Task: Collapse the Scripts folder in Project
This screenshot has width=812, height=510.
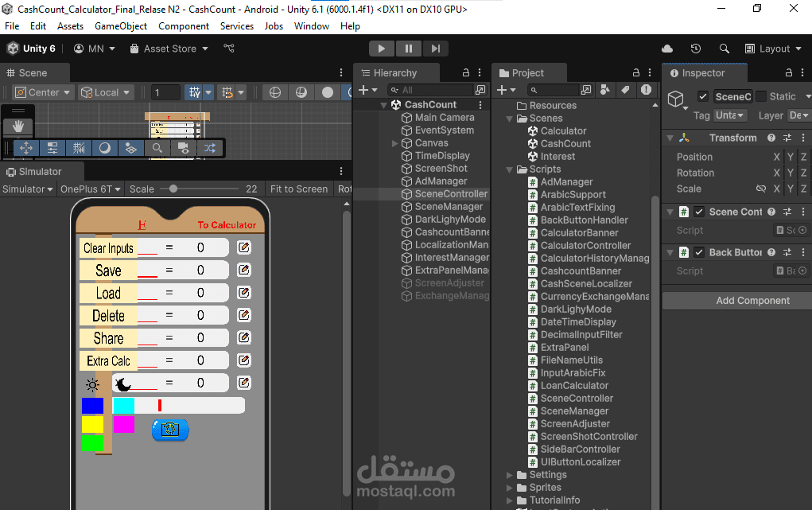Action: pos(510,169)
